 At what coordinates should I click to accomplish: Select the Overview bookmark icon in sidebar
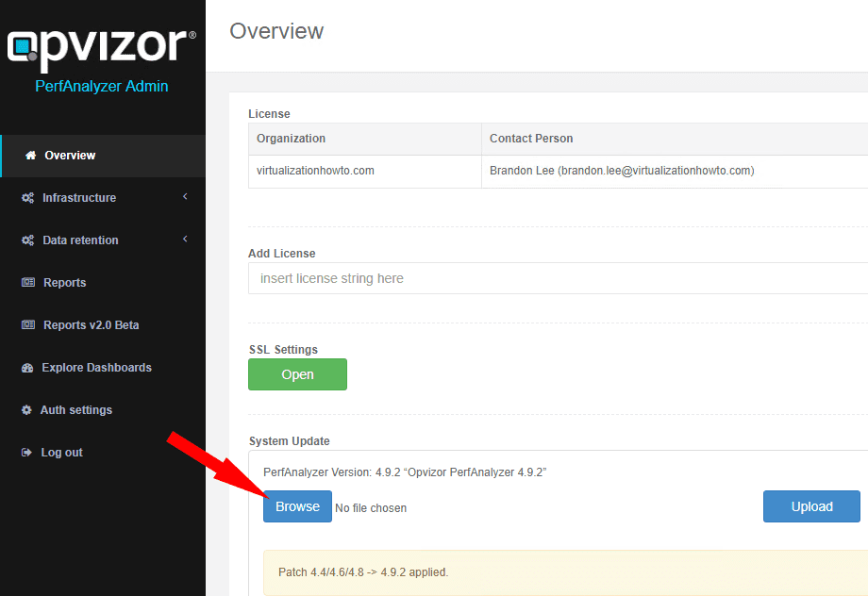coord(32,156)
